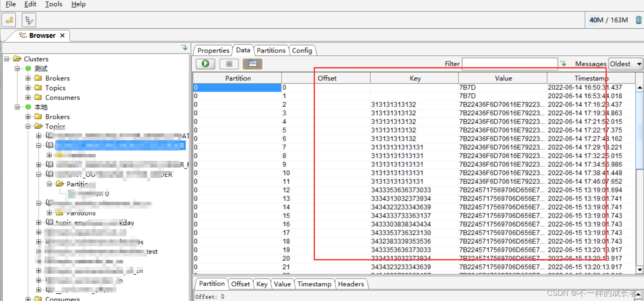The width and height of the screenshot is (644, 301).
Task: Click the green status icon beside the 测试 cluster
Action: click(x=27, y=68)
